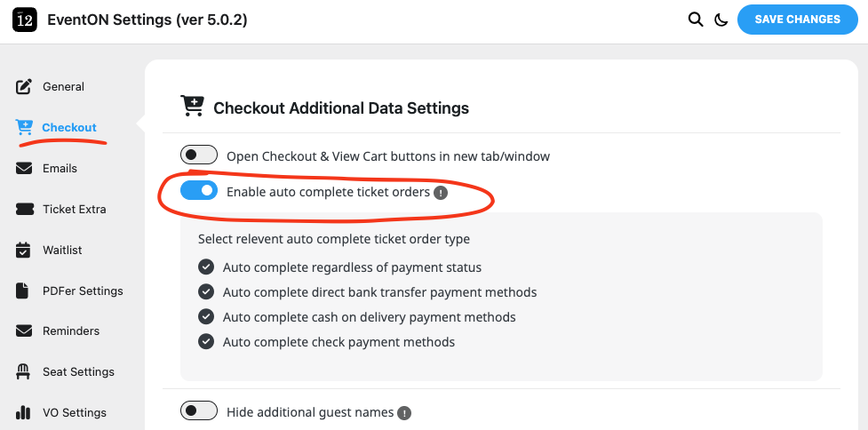This screenshot has width=868, height=430.
Task: Uncheck Auto complete cash on delivery option
Action: click(206, 317)
